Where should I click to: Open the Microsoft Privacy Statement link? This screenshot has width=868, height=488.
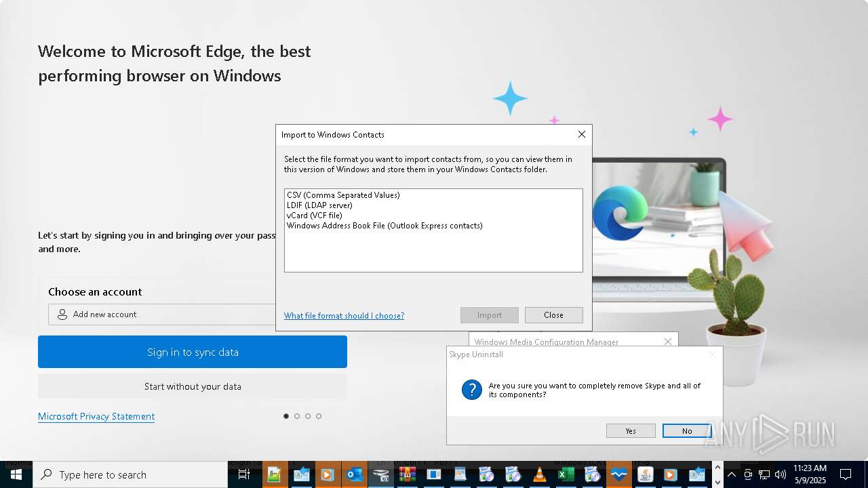(96, 416)
